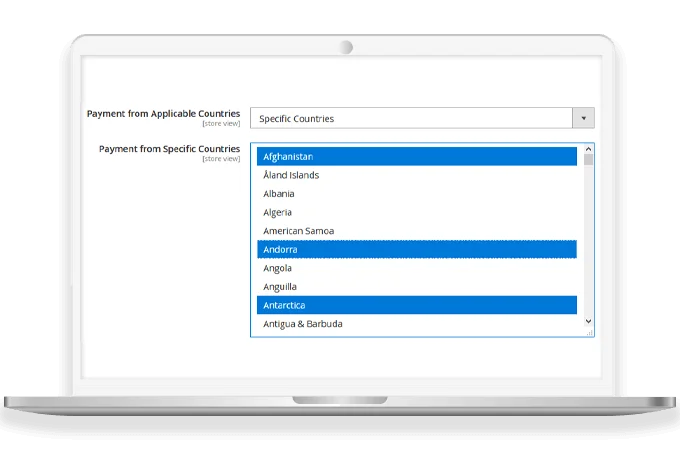Viewport: 680px width, 450px height.
Task: Click the Payment from Applicable Countries label
Action: click(x=163, y=114)
